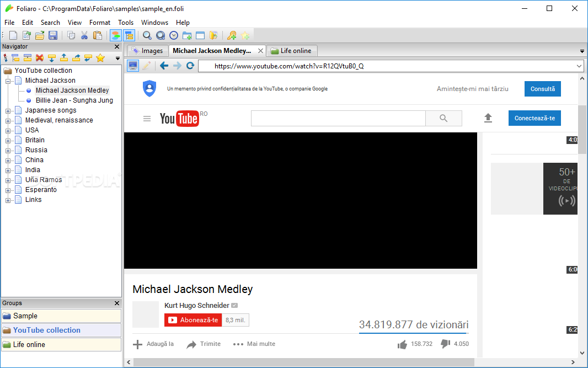
Task: Click the Copy icon in the toolbar
Action: pos(71,35)
